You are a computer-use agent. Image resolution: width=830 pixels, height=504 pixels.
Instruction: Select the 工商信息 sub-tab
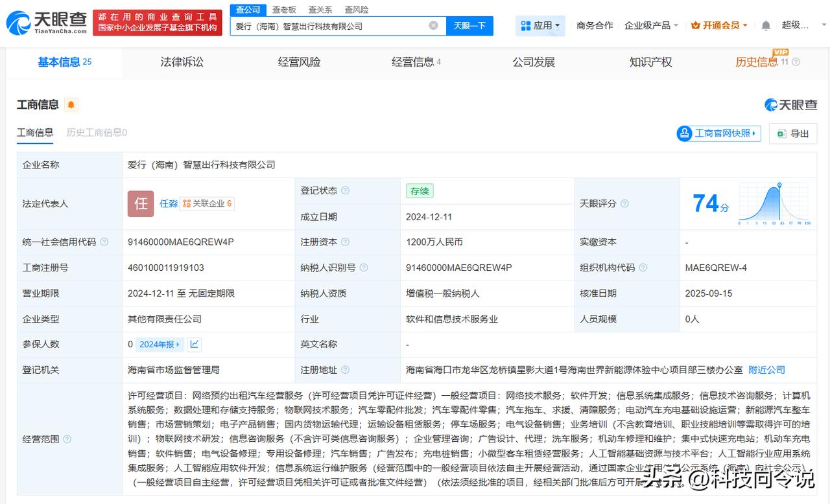(35, 133)
